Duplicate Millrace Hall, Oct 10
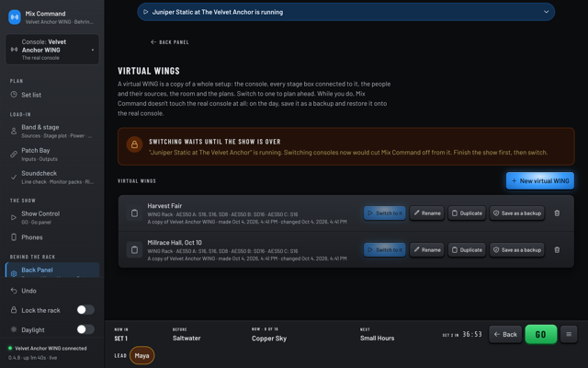 pyautogui.click(x=467, y=250)
